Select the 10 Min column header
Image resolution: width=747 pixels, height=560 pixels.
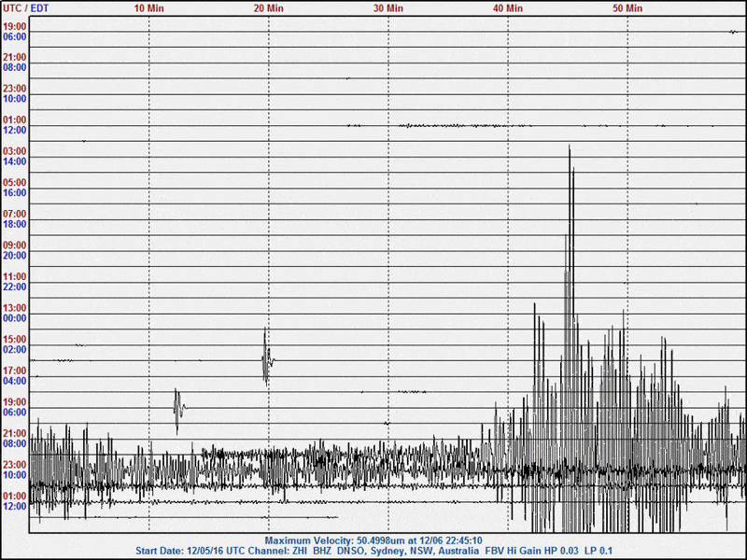148,8
